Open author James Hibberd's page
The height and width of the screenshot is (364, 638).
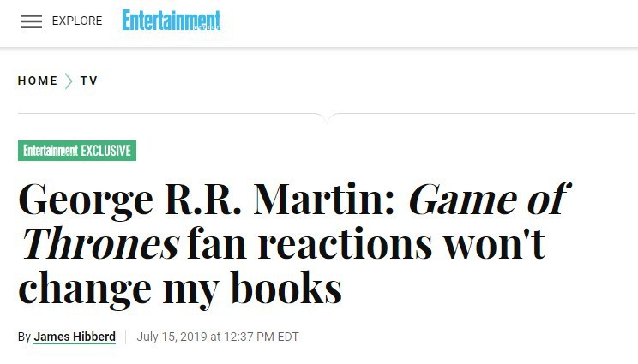pos(75,337)
